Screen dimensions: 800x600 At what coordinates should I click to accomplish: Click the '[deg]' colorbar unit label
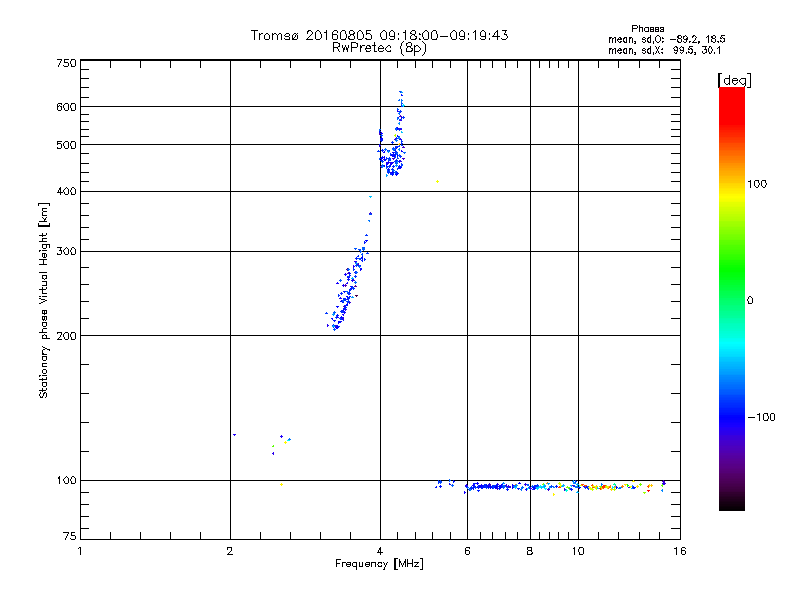[734, 80]
